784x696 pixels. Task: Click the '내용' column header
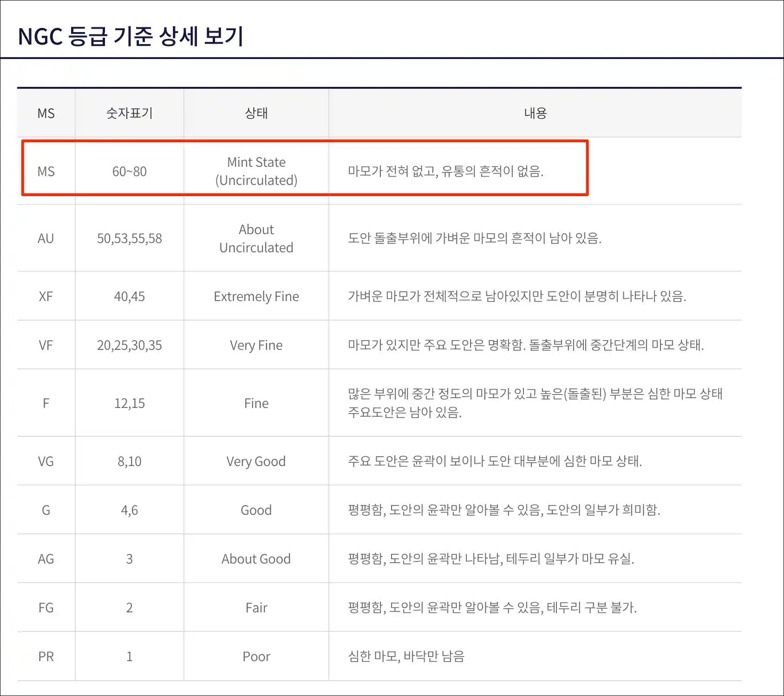(x=536, y=113)
